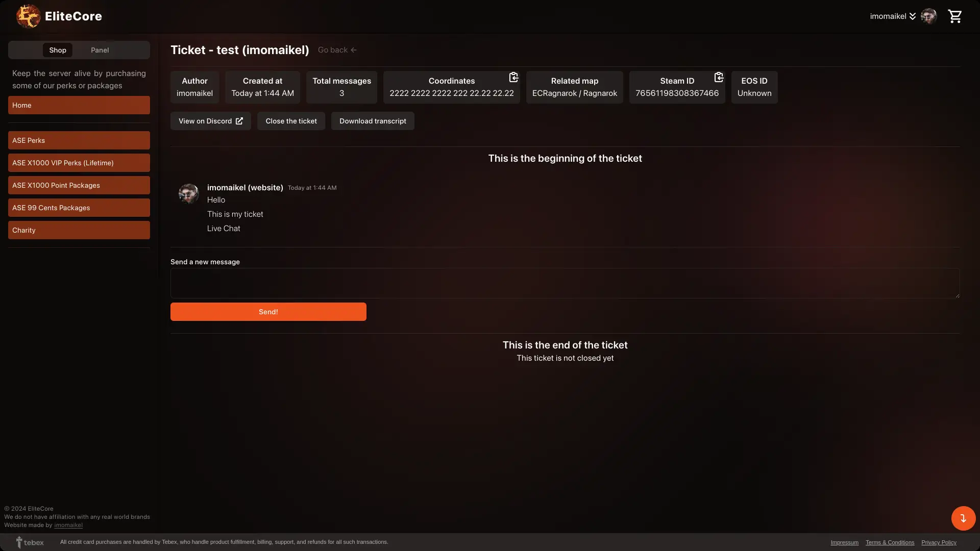Click the View on Discord external link icon
This screenshot has height=551, width=980.
[x=239, y=120]
